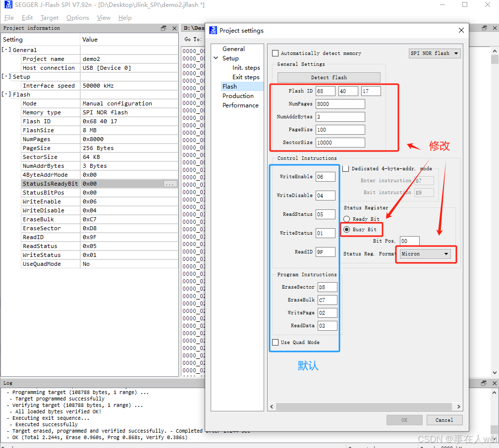This screenshot has width=499, height=448.
Task: Select Performance in the settings tree
Action: click(x=240, y=105)
